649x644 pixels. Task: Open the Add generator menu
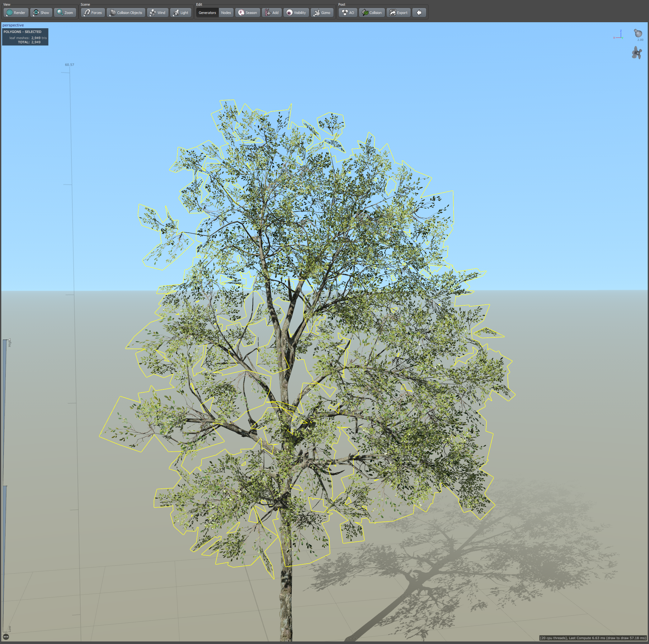tap(271, 13)
